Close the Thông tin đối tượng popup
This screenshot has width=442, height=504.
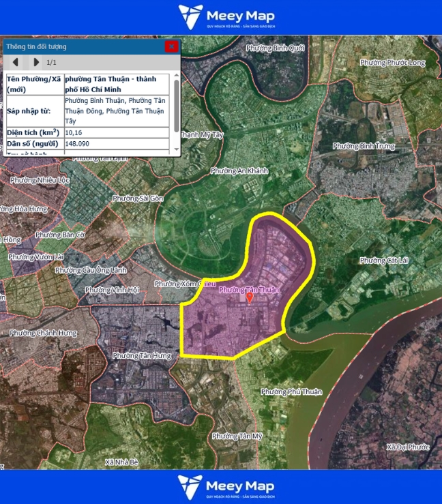(x=171, y=46)
